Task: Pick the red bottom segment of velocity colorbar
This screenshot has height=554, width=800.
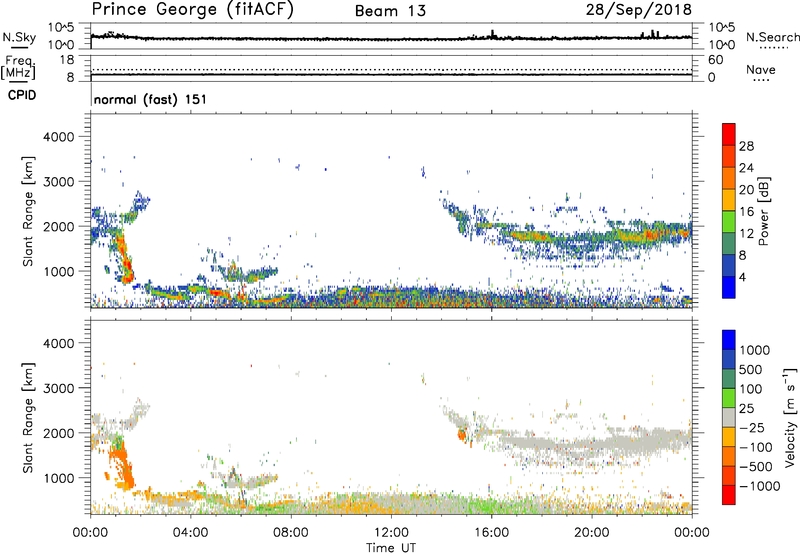Action: click(x=729, y=495)
